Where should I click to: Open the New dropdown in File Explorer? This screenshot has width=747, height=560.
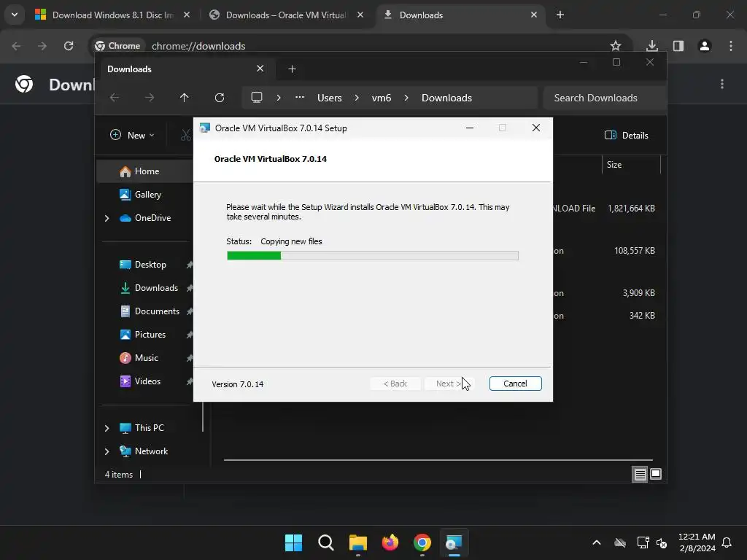point(132,135)
